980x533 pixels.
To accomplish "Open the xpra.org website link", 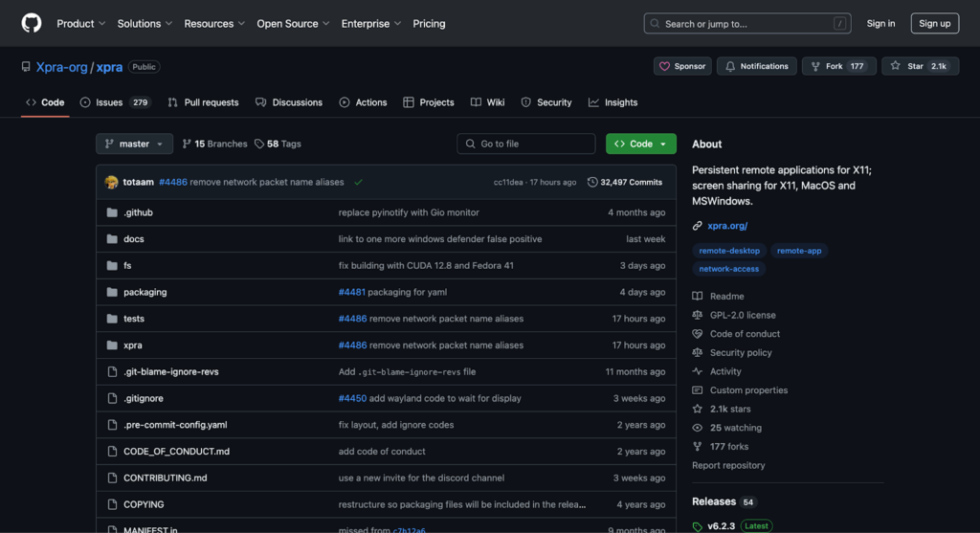I will pos(726,226).
